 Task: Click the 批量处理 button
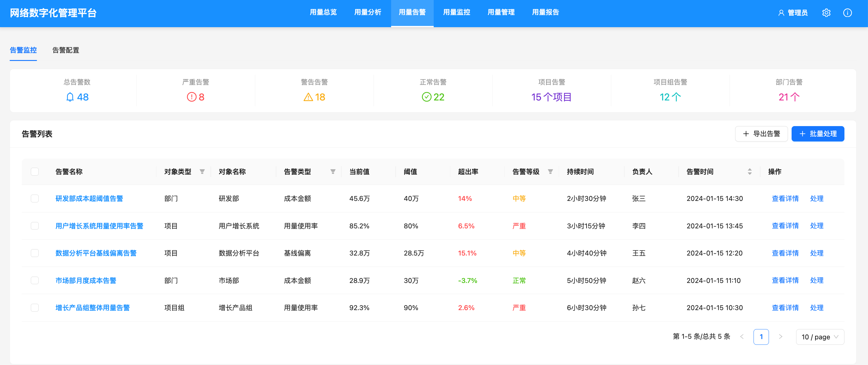[x=818, y=134]
